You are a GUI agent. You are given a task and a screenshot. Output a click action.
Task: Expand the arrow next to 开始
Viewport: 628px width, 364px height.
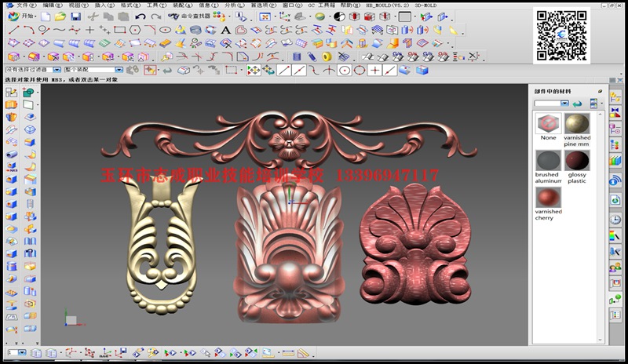pos(35,16)
